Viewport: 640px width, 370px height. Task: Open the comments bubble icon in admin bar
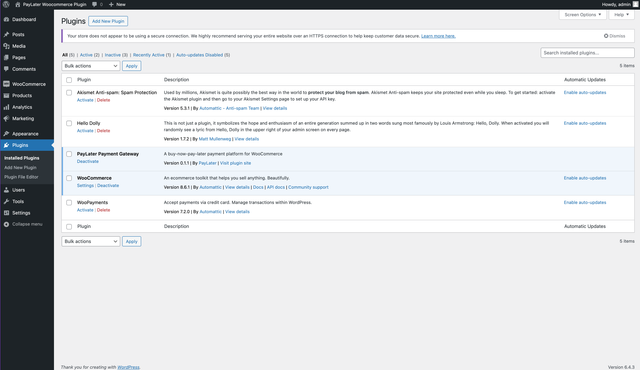pos(95,4)
